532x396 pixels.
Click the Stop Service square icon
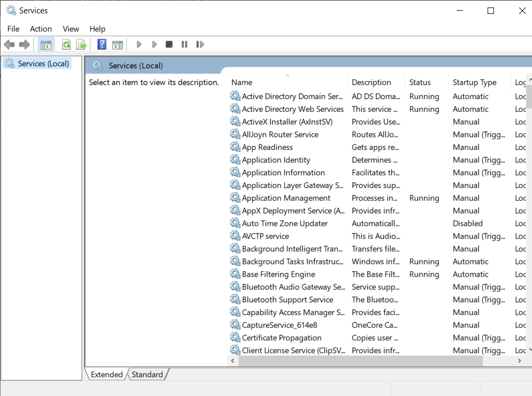pos(169,44)
